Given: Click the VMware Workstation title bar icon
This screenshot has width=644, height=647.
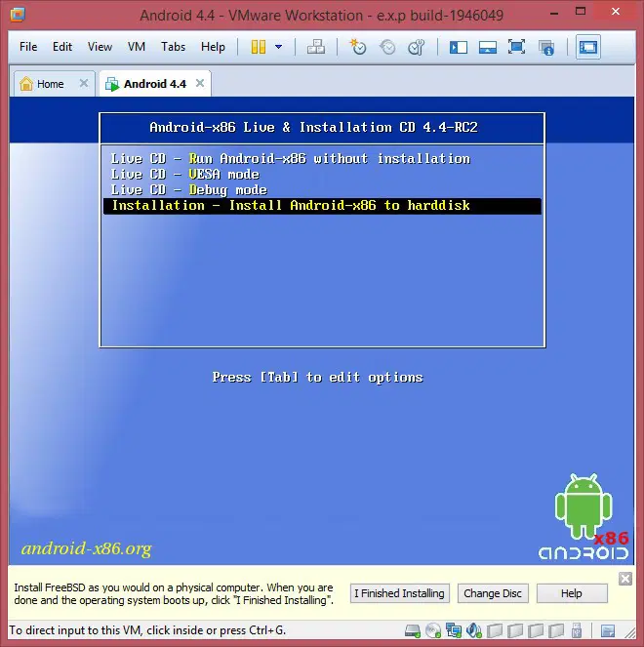Looking at the screenshot, I should click(x=18, y=15).
